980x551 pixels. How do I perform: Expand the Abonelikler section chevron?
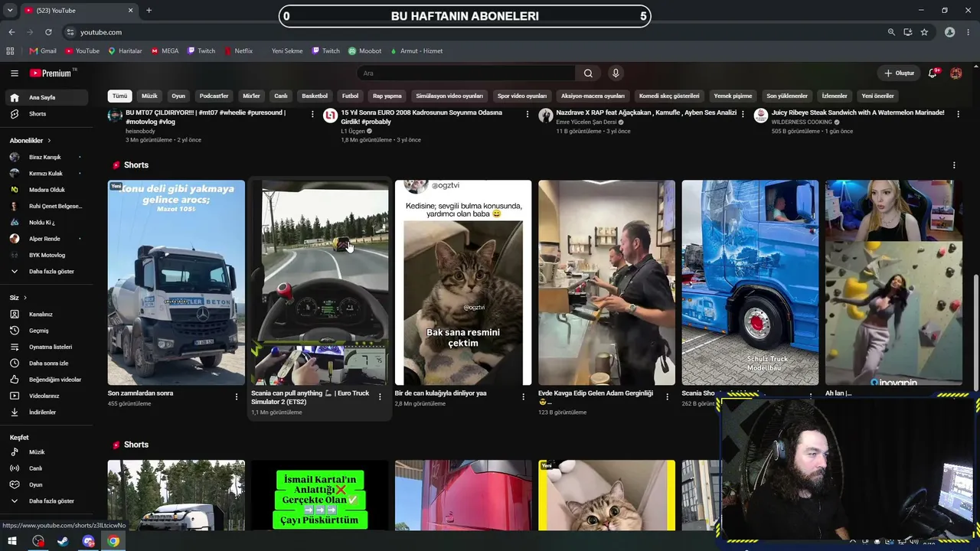pos(49,141)
